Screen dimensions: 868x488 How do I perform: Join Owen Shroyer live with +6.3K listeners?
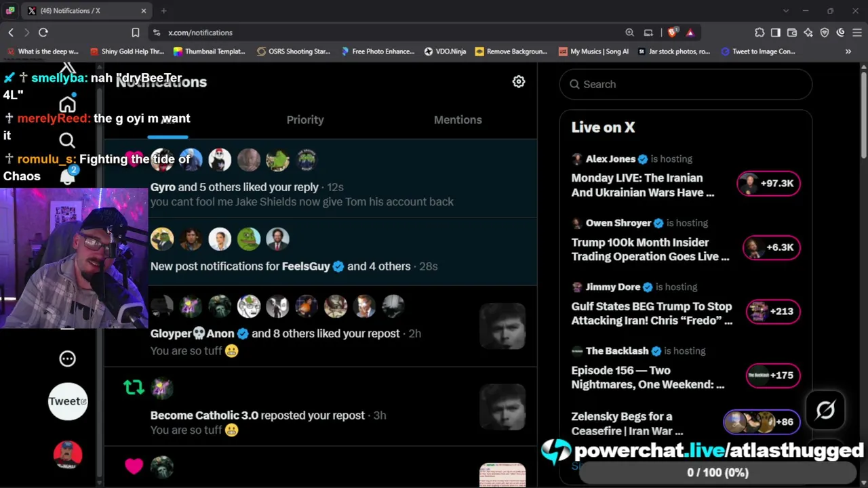click(772, 247)
